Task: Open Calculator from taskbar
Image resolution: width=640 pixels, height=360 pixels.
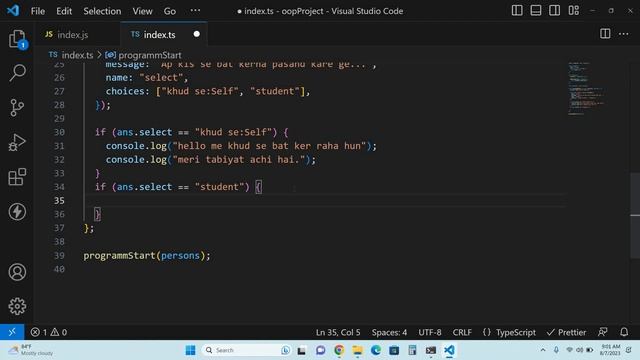Action: coord(412,350)
